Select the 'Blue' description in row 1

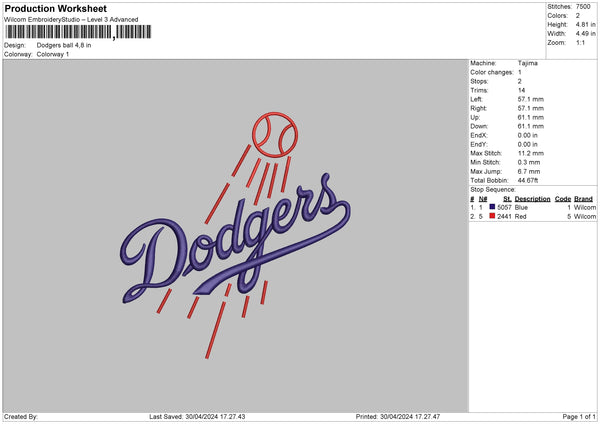(x=521, y=207)
